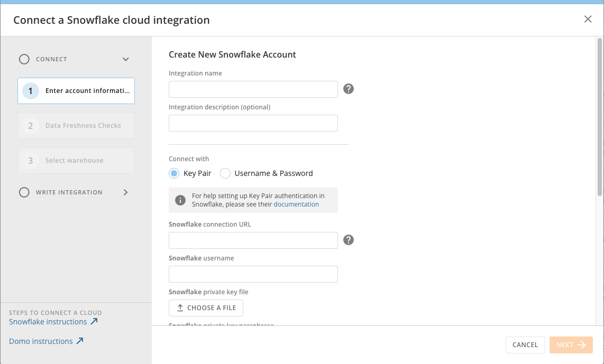This screenshot has width=604, height=364.
Task: Click the CANCEL button
Action: tap(525, 345)
